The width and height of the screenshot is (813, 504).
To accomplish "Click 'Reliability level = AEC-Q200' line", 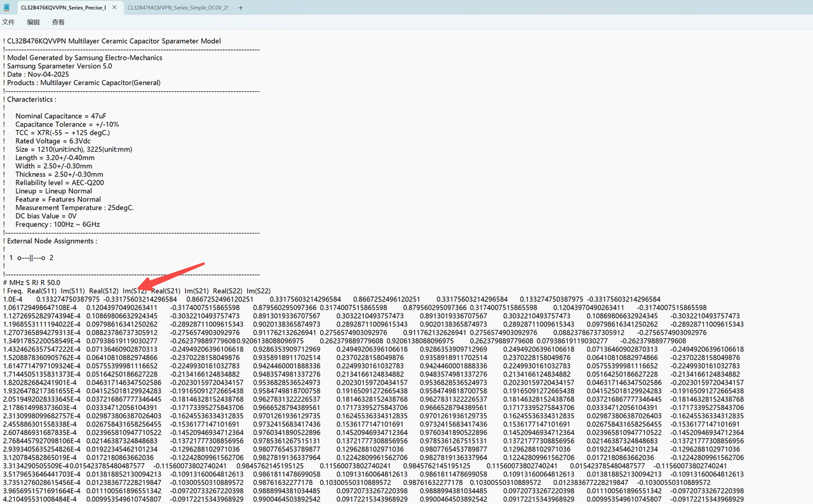I will pos(60,183).
